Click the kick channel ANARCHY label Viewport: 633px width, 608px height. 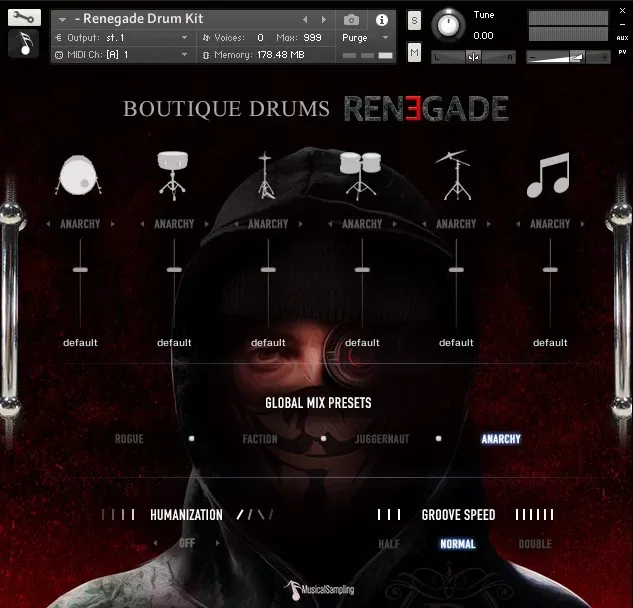pyautogui.click(x=80, y=224)
